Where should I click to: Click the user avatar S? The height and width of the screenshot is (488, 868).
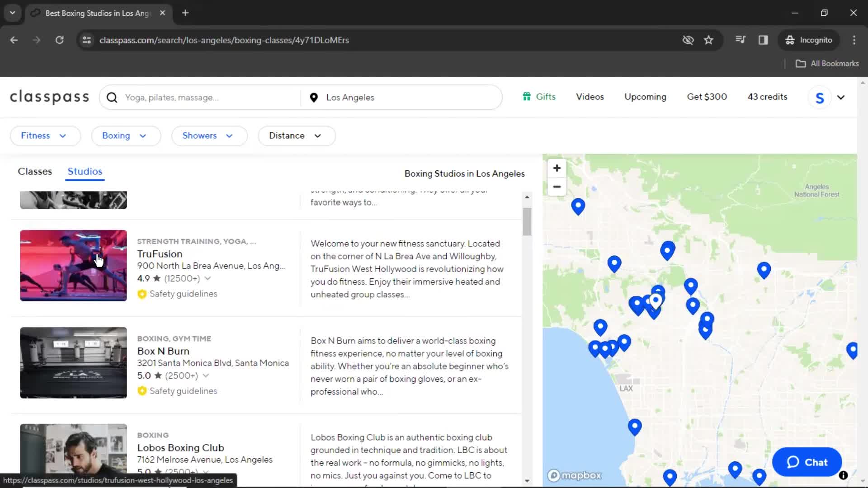[x=820, y=98]
